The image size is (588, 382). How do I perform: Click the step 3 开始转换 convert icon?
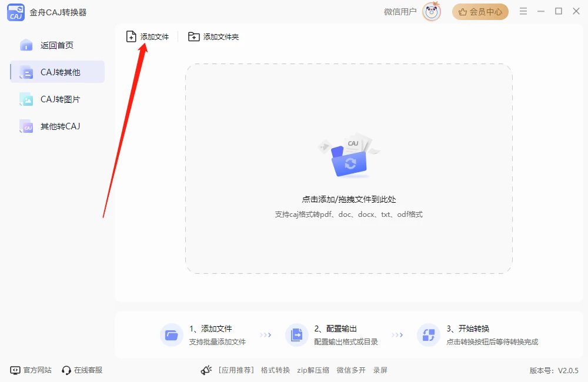click(428, 335)
